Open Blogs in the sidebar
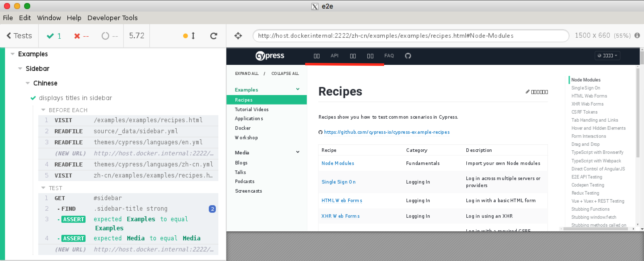Image resolution: width=644 pixels, height=261 pixels. pos(241,163)
